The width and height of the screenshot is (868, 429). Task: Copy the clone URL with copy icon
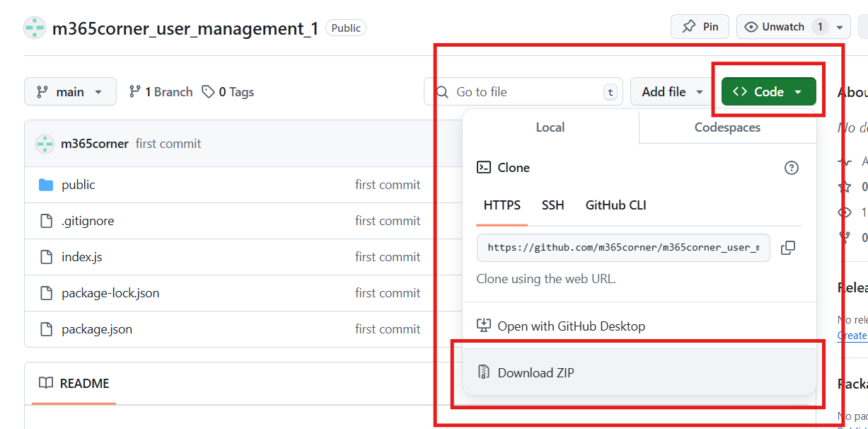[788, 248]
